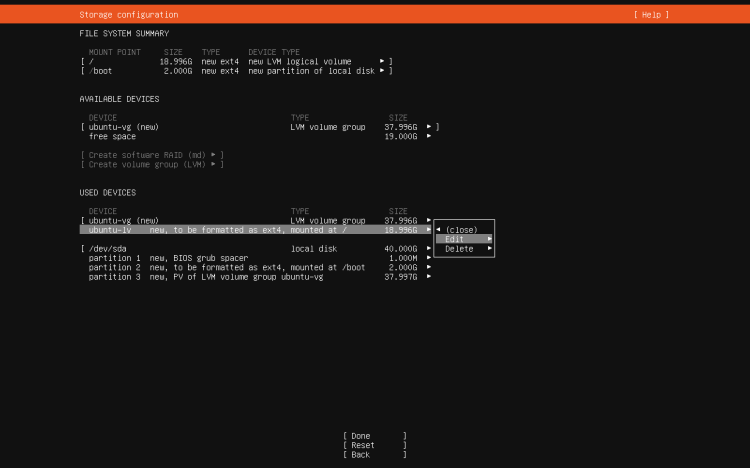
Task: Open partition 3 LVM PV actions arrow
Action: 429,277
